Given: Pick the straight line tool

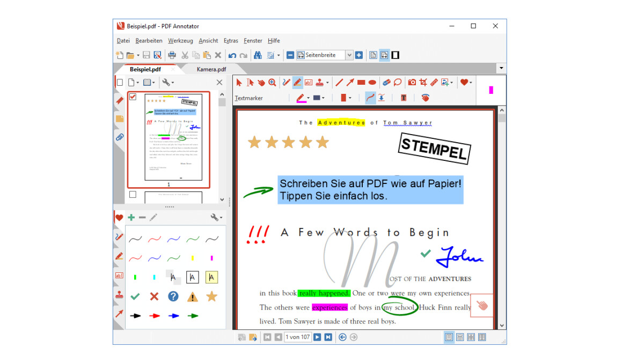Looking at the screenshot, I should pyautogui.click(x=339, y=83).
